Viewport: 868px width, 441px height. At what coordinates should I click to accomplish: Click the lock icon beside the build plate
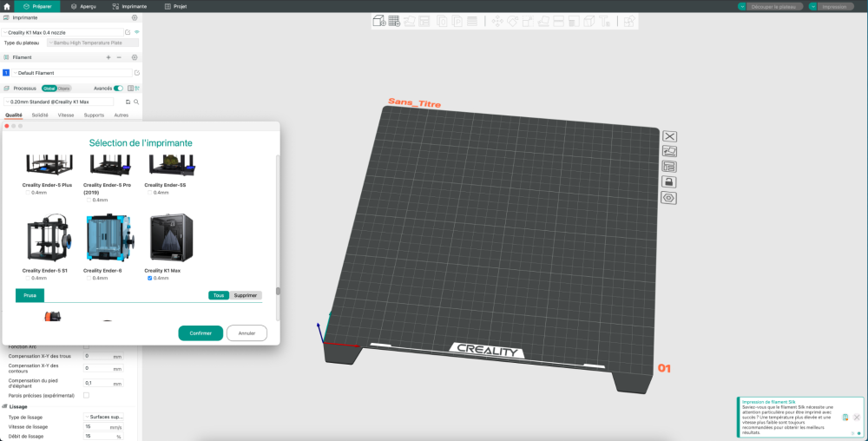pos(669,181)
